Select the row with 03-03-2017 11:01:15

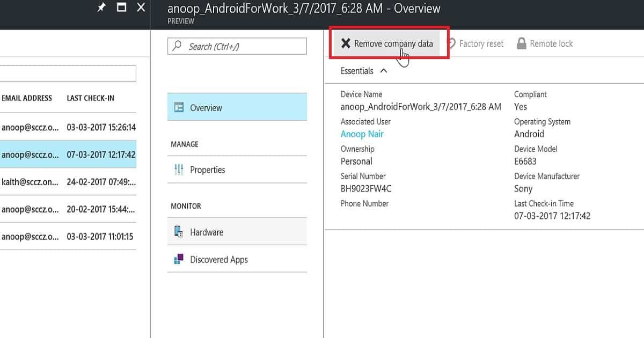68,237
